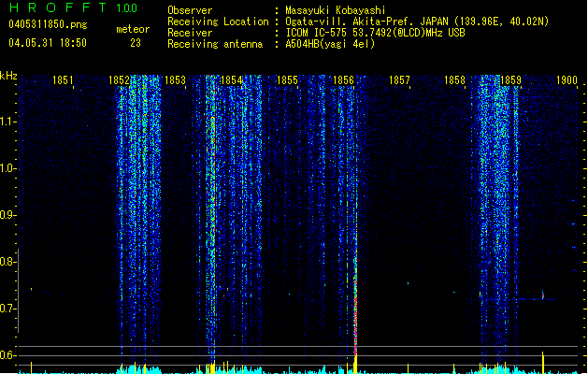
Task: Click the 'Receiving Location' label
Action: tap(218, 22)
